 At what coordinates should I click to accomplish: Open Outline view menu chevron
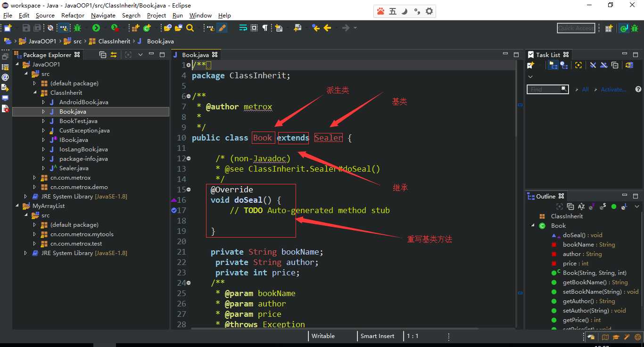[x=637, y=206]
